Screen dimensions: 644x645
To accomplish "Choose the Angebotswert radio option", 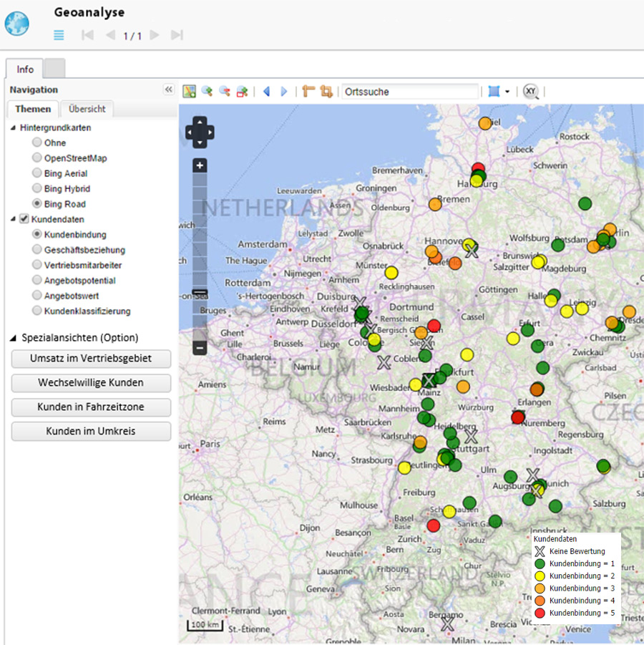I will tap(37, 296).
